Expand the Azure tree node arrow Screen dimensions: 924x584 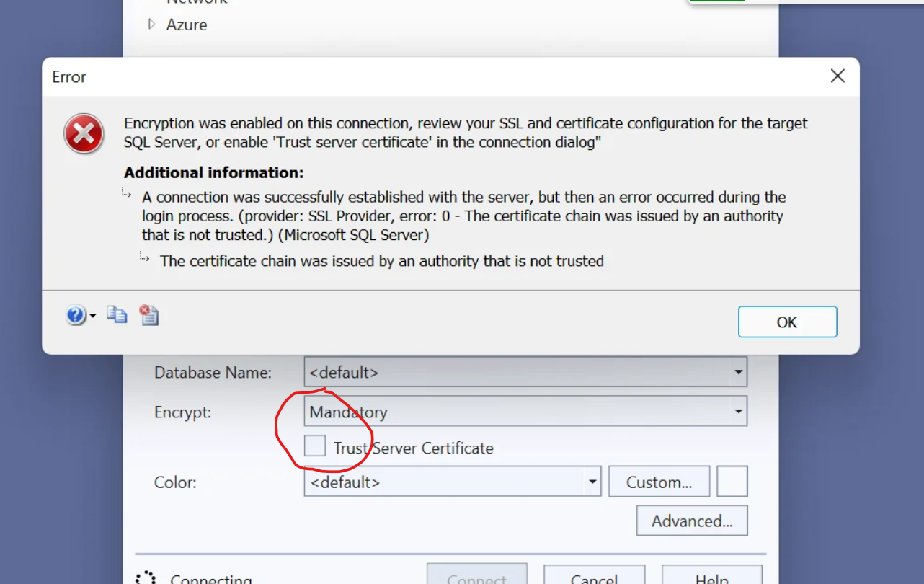(x=151, y=25)
